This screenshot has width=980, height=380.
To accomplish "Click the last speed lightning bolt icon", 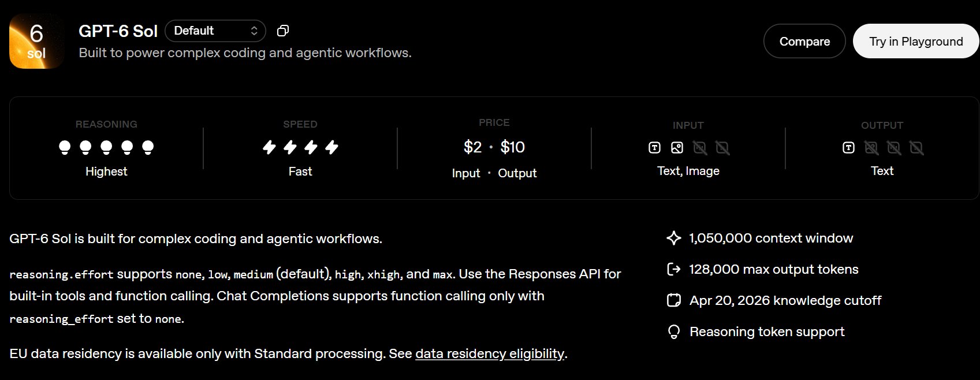I will [331, 147].
